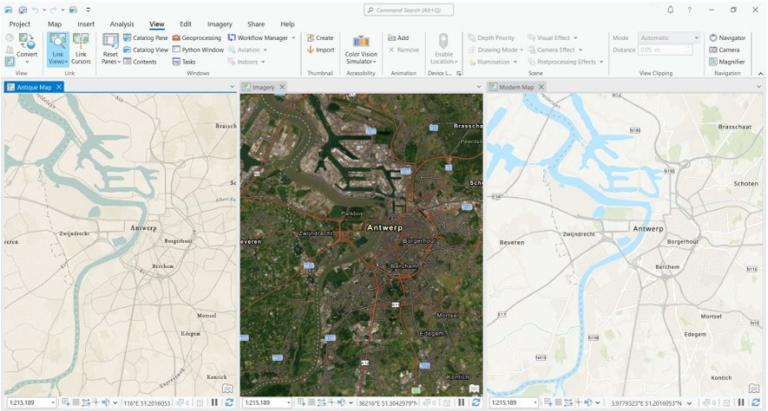
Task: Open the Tasks pane
Action: [184, 62]
